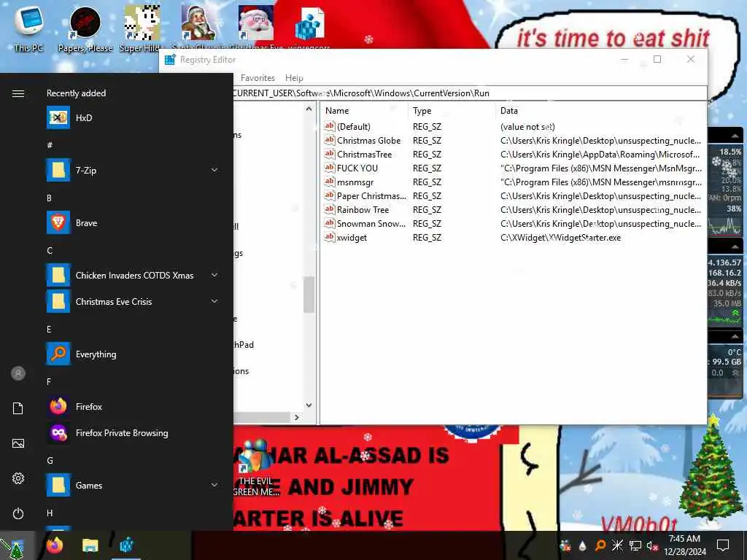Viewport: 747px width, 560px height.
Task: Open Documents from Start sidebar
Action: 18,408
